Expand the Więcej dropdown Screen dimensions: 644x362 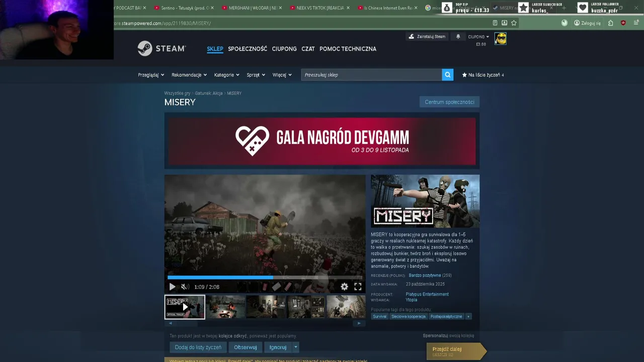pos(282,75)
